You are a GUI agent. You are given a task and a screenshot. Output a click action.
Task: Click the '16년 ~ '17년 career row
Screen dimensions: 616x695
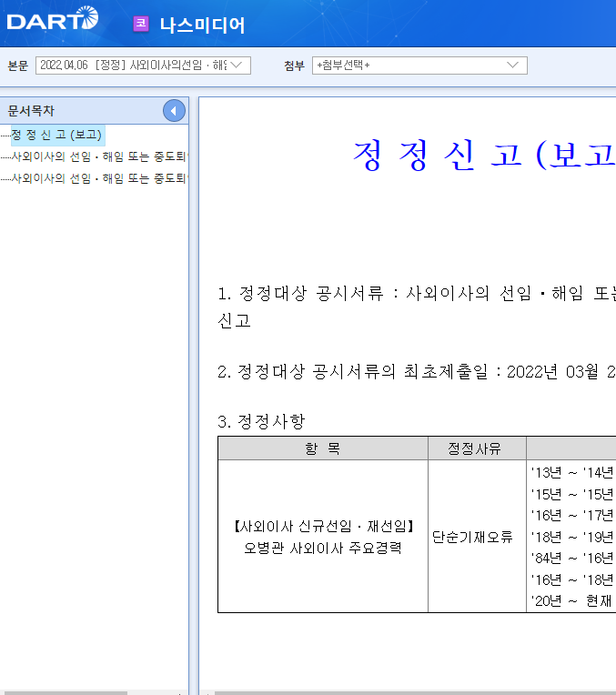pos(572,516)
